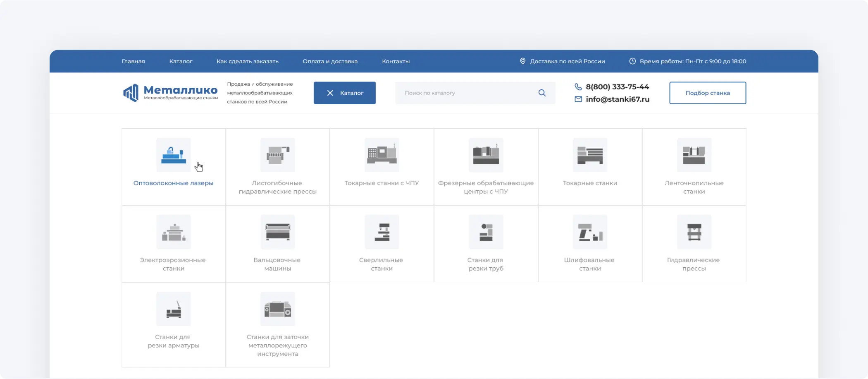Go to Главная in top menu

[133, 61]
